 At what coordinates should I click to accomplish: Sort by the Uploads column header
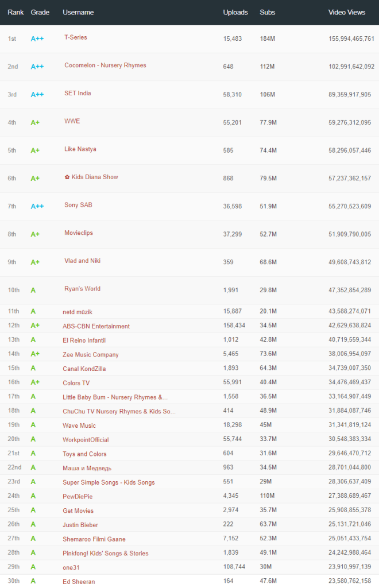235,12
